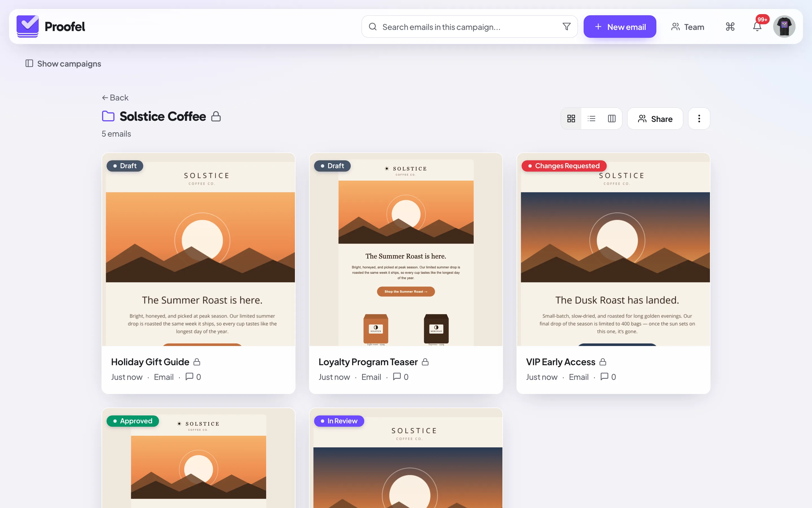The width and height of the screenshot is (812, 508).
Task: Switch to list view layout
Action: pos(592,119)
